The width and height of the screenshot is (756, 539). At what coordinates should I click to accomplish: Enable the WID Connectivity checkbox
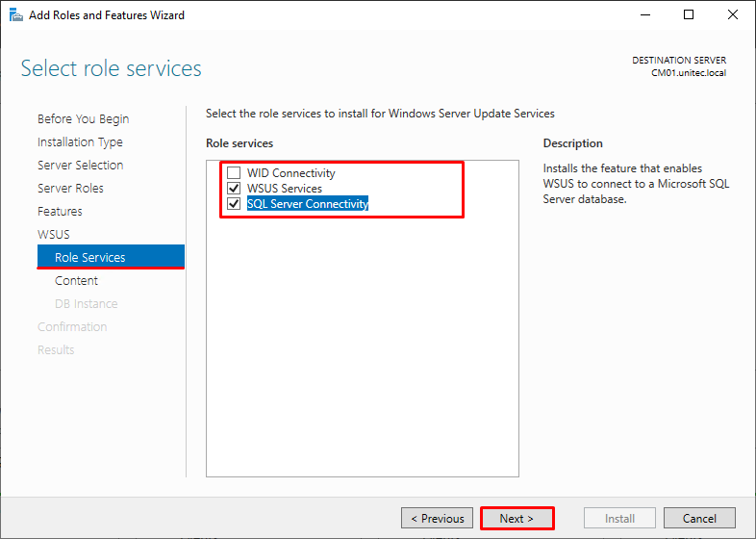(x=234, y=172)
